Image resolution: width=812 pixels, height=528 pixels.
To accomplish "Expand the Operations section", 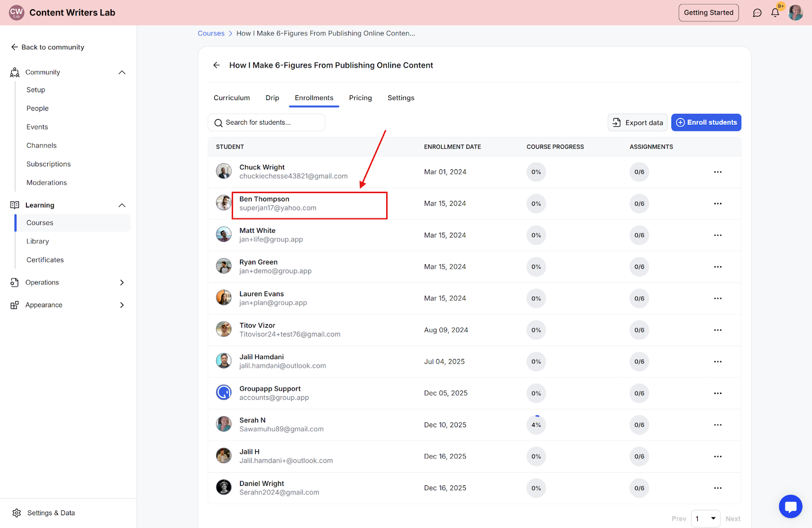I will [x=68, y=283].
